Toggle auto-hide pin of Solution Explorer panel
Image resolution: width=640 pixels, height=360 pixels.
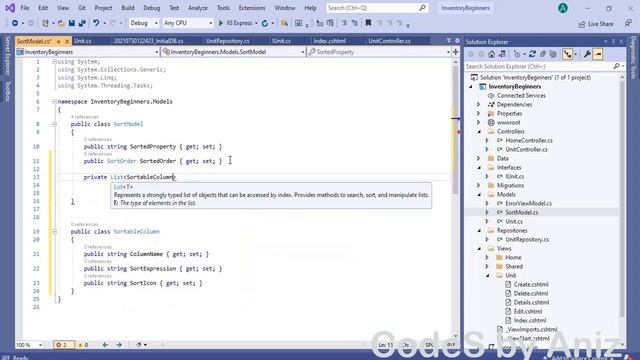[x=613, y=42]
